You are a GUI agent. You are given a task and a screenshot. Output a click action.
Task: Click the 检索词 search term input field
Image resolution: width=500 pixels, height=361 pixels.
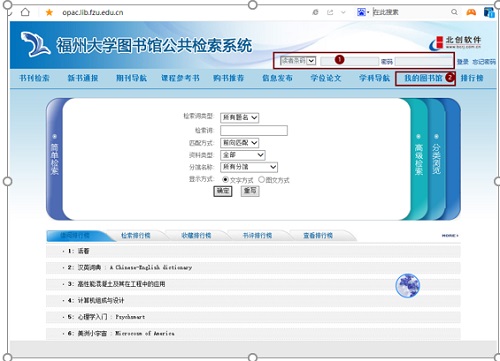click(x=254, y=130)
